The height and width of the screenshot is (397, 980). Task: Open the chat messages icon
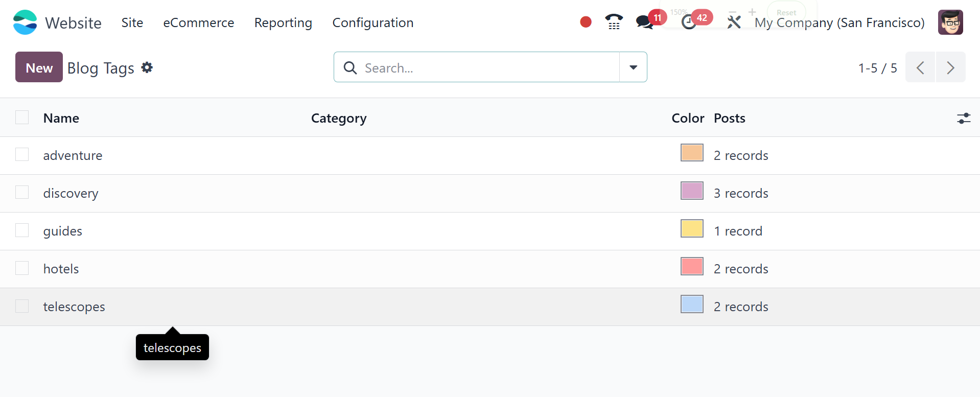[644, 22]
